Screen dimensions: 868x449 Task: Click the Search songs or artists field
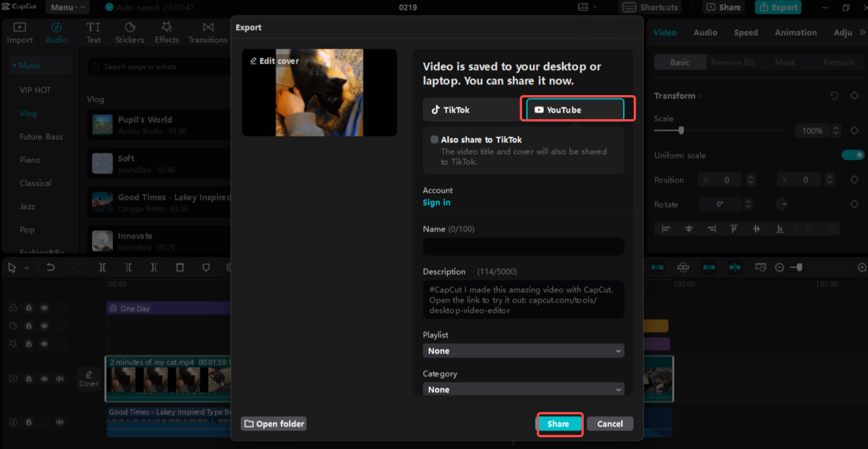coord(159,67)
